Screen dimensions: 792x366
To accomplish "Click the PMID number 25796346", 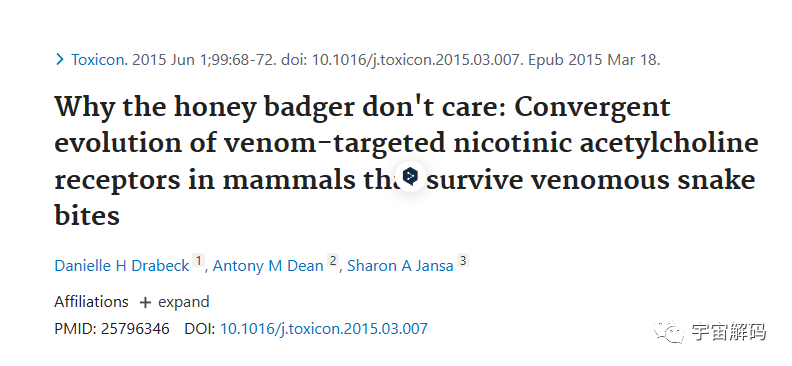I will coord(135,329).
